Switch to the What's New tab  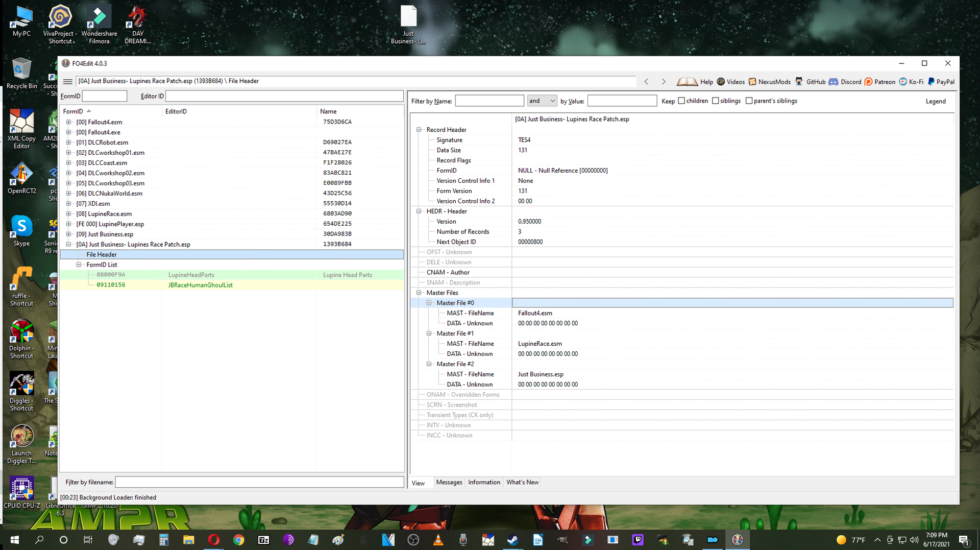pyautogui.click(x=522, y=483)
